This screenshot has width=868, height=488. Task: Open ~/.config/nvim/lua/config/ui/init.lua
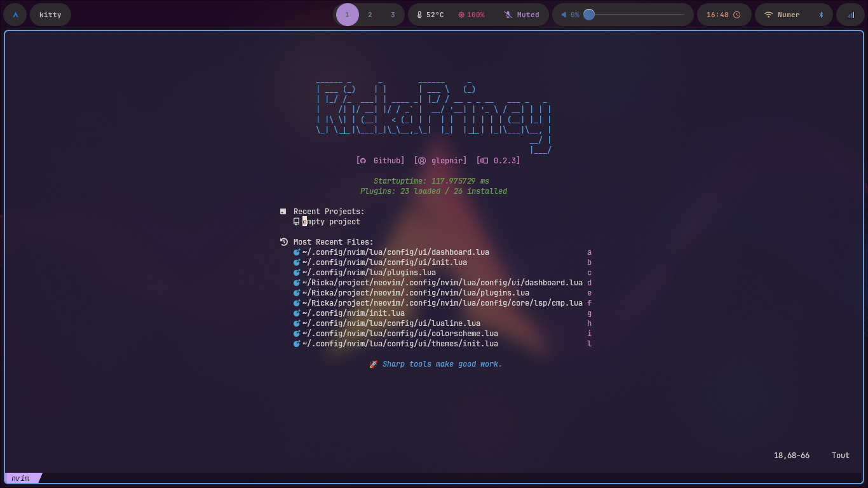point(384,262)
